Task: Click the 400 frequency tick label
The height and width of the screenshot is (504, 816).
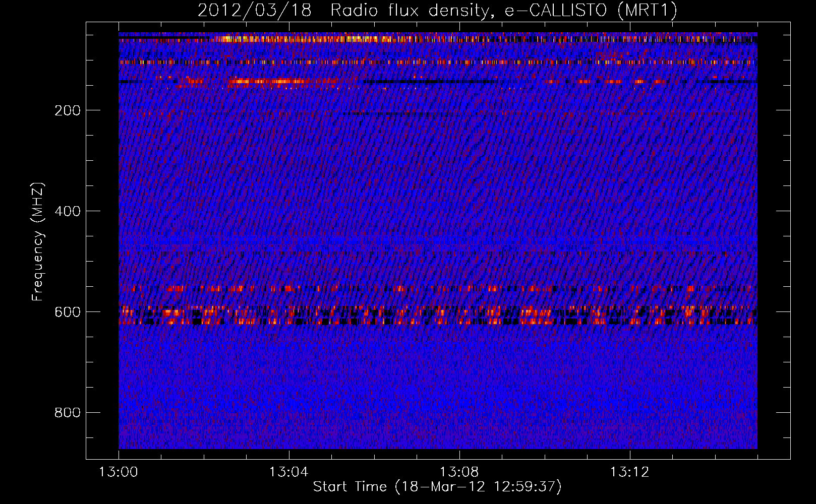Action: pyautogui.click(x=68, y=211)
